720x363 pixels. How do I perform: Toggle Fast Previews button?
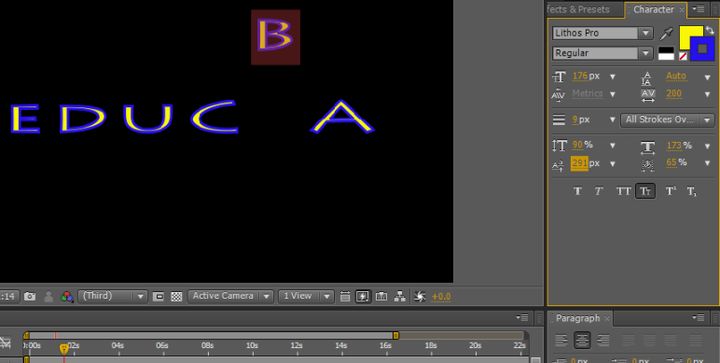coord(363,297)
